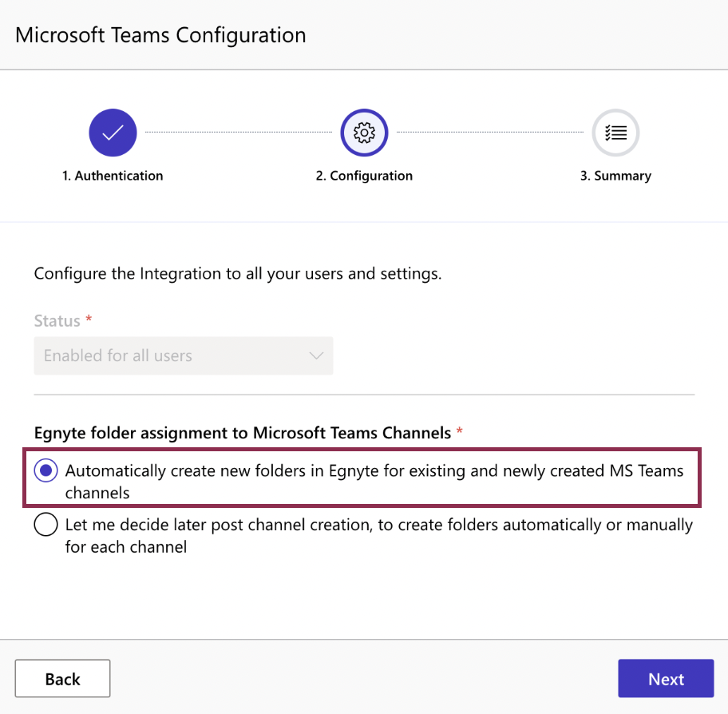Select the '2. Configuration' step label
The height and width of the screenshot is (714, 728).
pos(364,176)
